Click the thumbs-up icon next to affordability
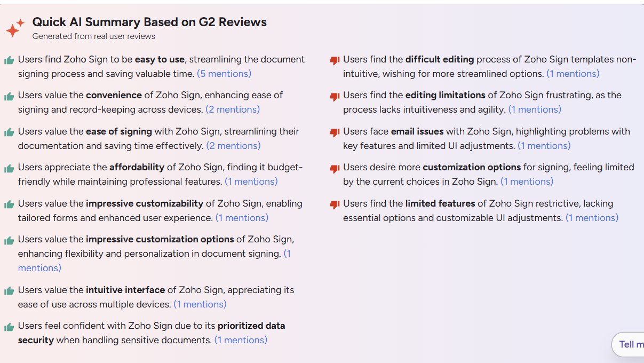The width and height of the screenshot is (644, 363). click(x=9, y=168)
